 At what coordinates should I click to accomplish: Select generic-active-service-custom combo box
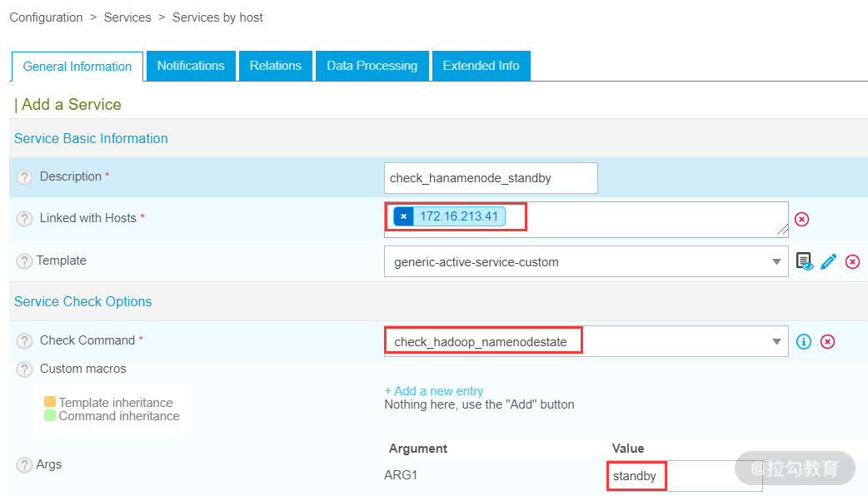tap(586, 261)
